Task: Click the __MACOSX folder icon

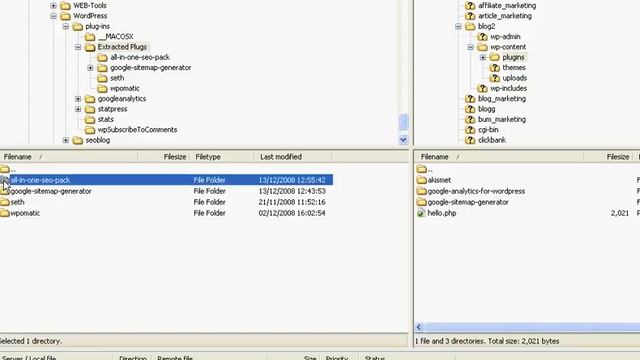Action: (x=90, y=37)
